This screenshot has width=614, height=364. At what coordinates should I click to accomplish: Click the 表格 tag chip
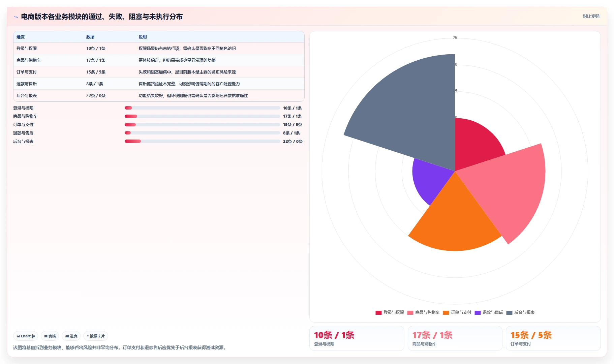tap(50, 336)
